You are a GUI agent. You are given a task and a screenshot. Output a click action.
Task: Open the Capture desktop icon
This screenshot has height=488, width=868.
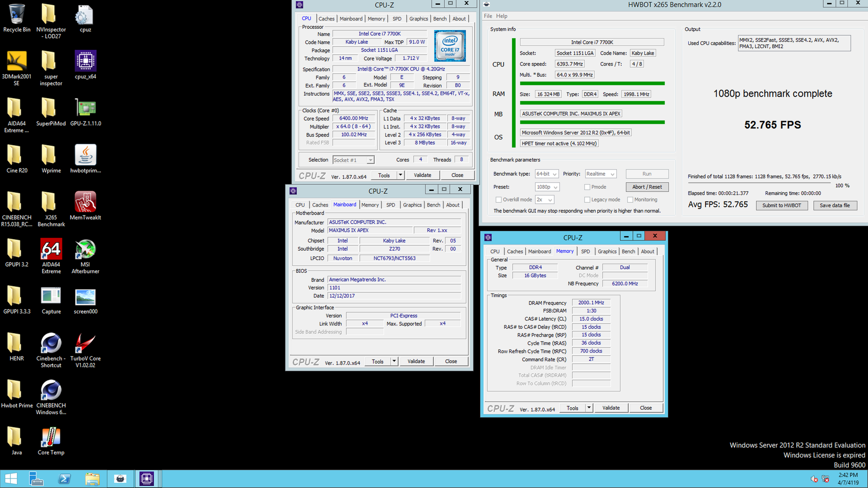pyautogui.click(x=51, y=300)
